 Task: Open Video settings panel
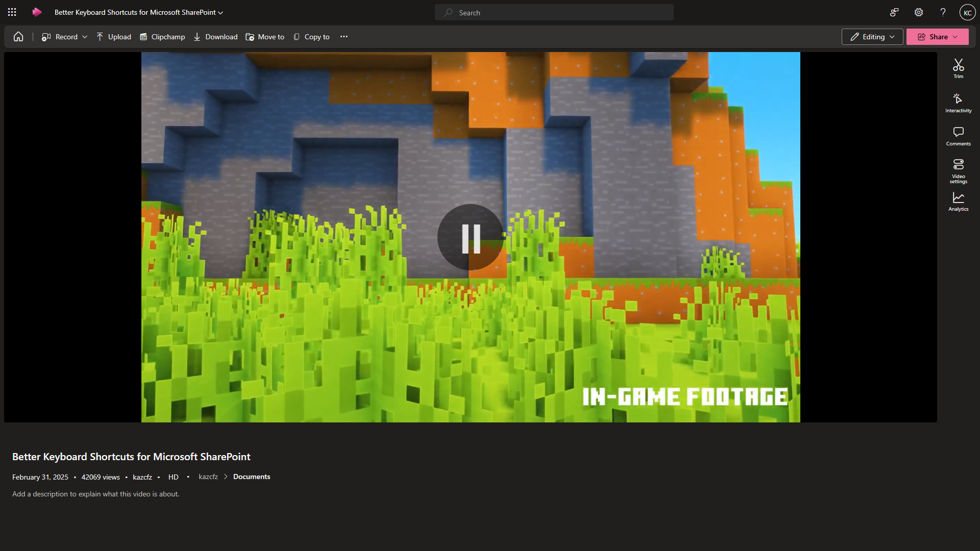958,170
